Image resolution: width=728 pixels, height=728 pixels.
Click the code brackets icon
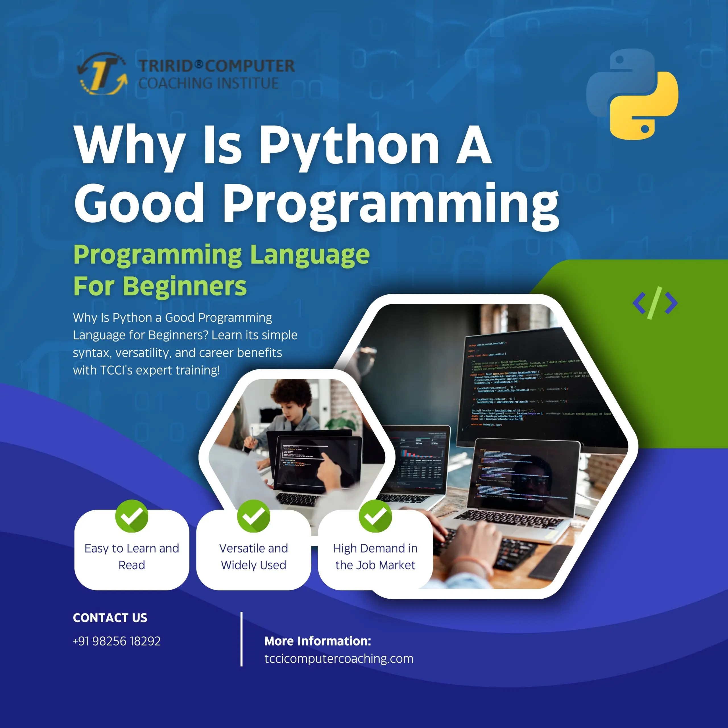655,303
